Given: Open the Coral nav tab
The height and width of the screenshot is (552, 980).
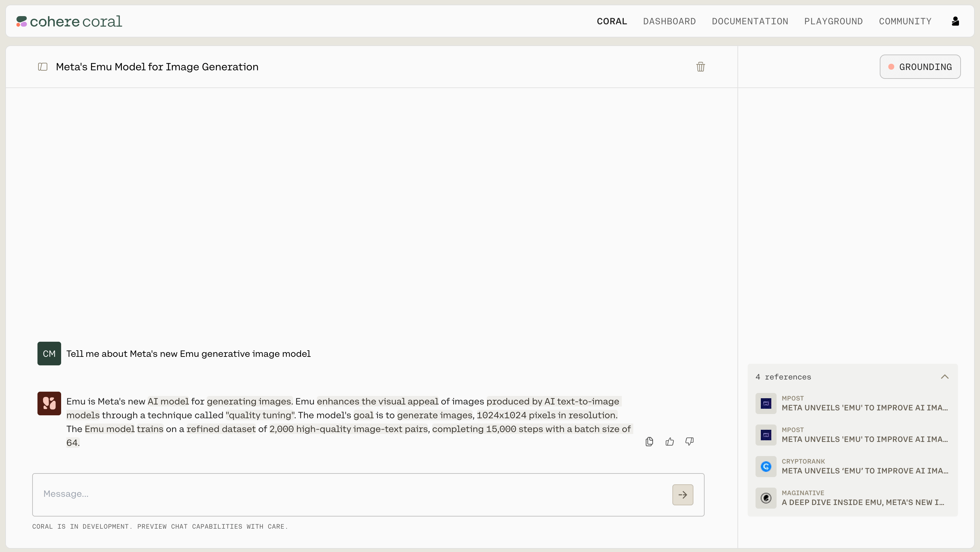Looking at the screenshot, I should pos(612,21).
